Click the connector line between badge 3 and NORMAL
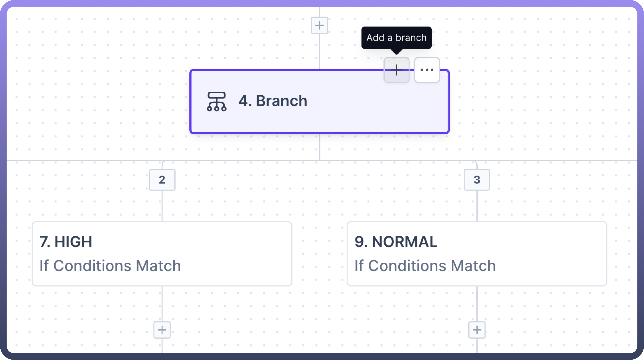This screenshot has height=360, width=644. click(477, 206)
